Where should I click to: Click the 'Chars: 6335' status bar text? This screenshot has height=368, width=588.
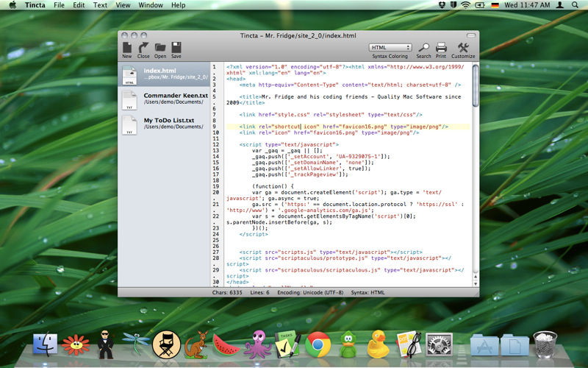[227, 292]
